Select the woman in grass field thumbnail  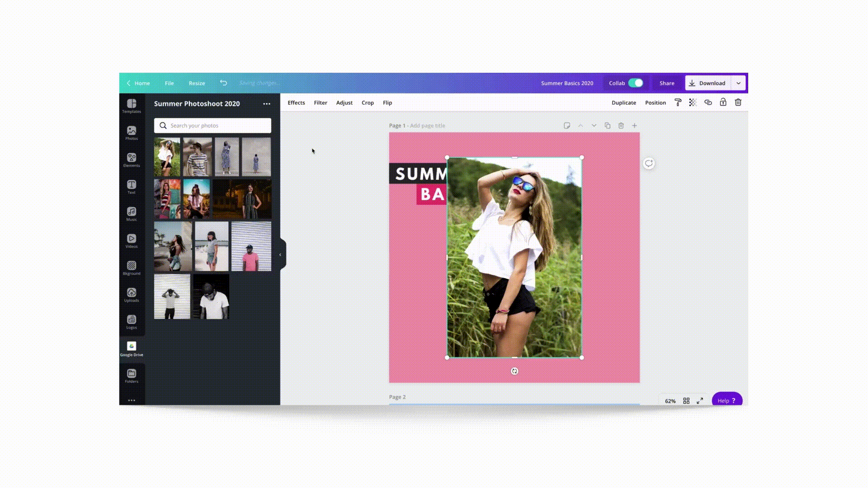(167, 157)
